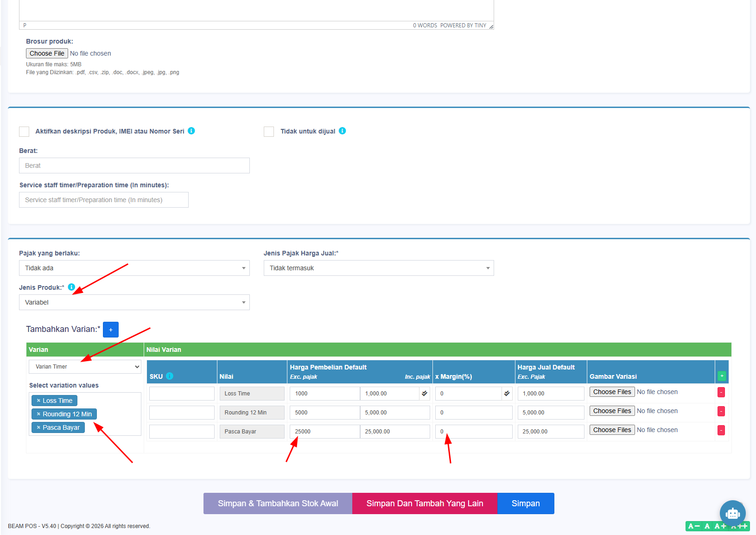Edit the margin field for Pasca Bayar

point(474,432)
